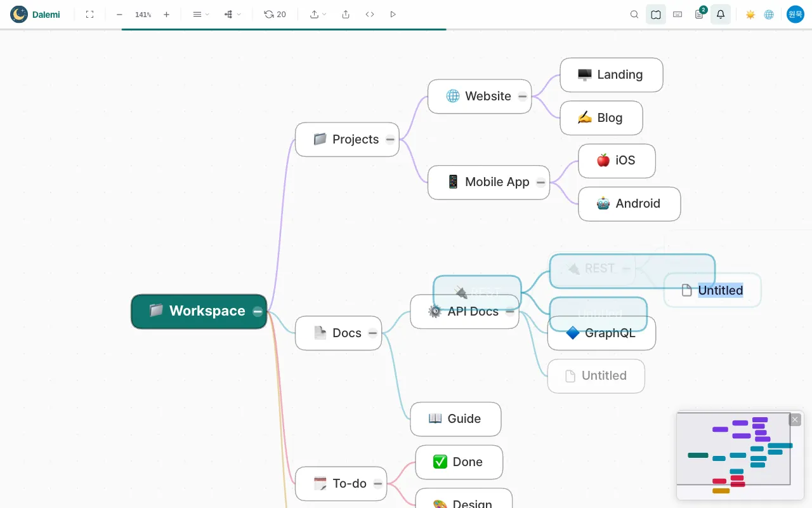Open the history counter showing 20
This screenshot has width=812, height=508.
click(x=275, y=14)
